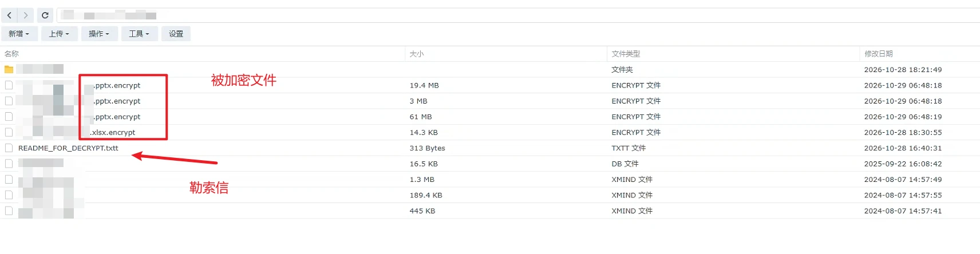Image resolution: width=980 pixels, height=254 pixels.
Task: Select checkbox of README_FOR_DECRYPT.txtt
Action: pyautogui.click(x=9, y=148)
